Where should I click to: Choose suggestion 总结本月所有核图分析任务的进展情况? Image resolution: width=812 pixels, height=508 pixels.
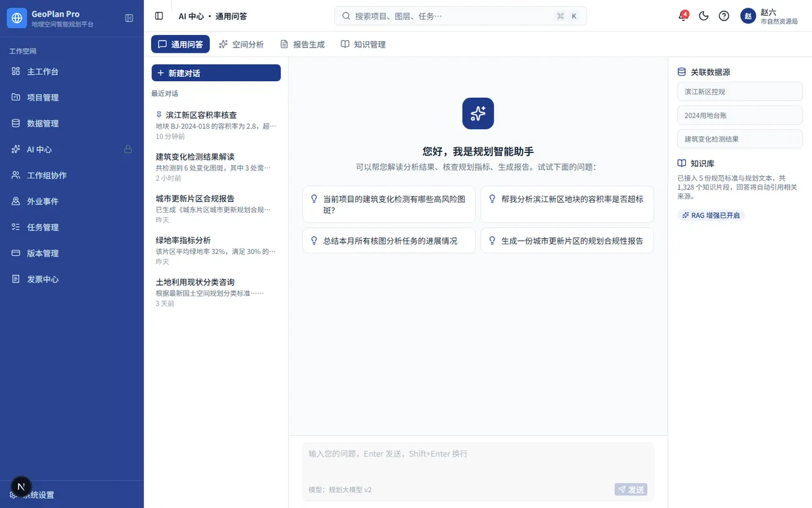389,241
